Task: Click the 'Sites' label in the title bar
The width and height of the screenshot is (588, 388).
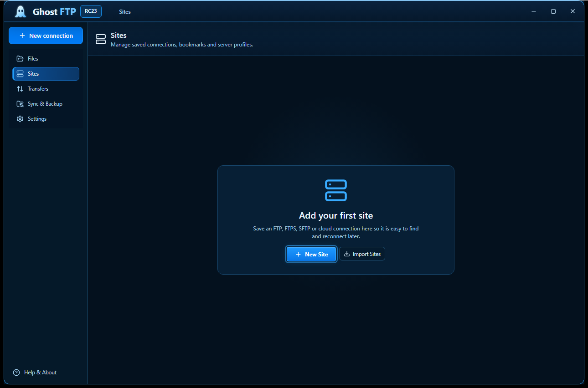Action: pyautogui.click(x=125, y=12)
